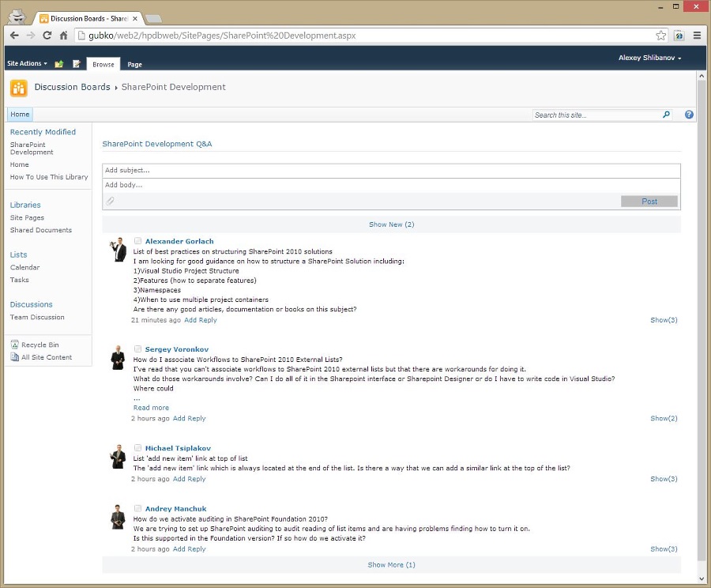Click the Discussion Boards site logo icon
This screenshot has height=588, width=711.
coord(19,88)
